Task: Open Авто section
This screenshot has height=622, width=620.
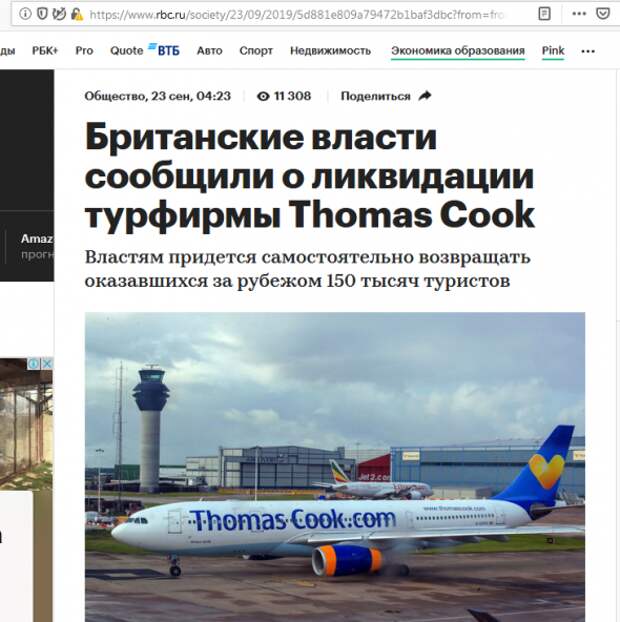Action: [209, 51]
